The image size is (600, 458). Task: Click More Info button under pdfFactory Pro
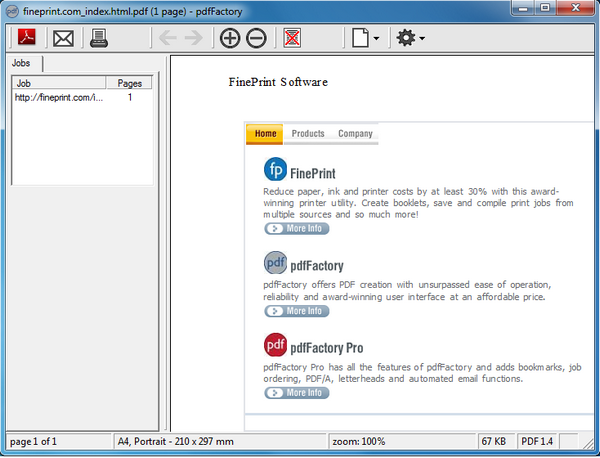coord(296,393)
